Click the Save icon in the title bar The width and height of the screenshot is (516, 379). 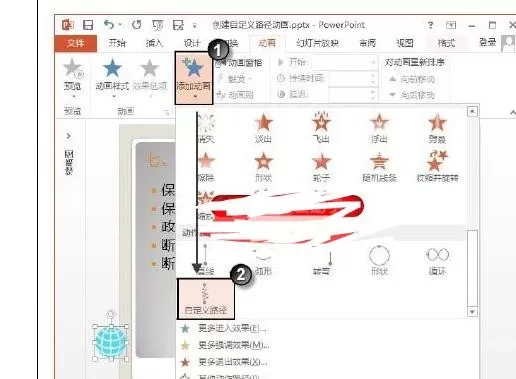(88, 25)
